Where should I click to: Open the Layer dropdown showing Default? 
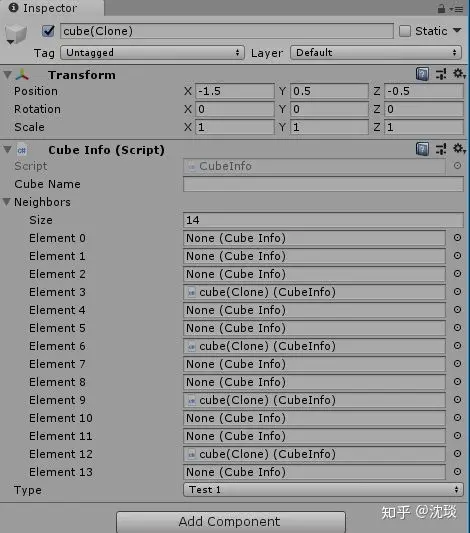pyautogui.click(x=376, y=53)
